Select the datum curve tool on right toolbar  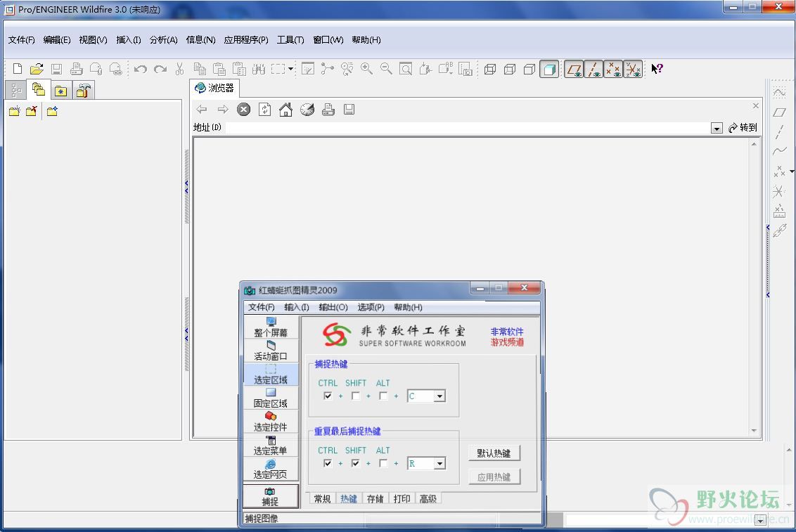(x=779, y=151)
